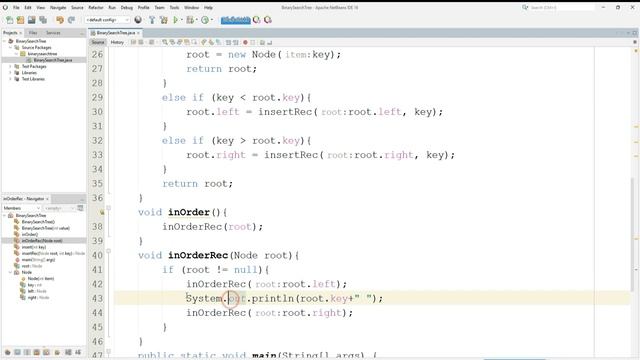This screenshot has height=360, width=640.
Task: Collapse fold marker at inOrderRec method
Action: tap(109, 251)
